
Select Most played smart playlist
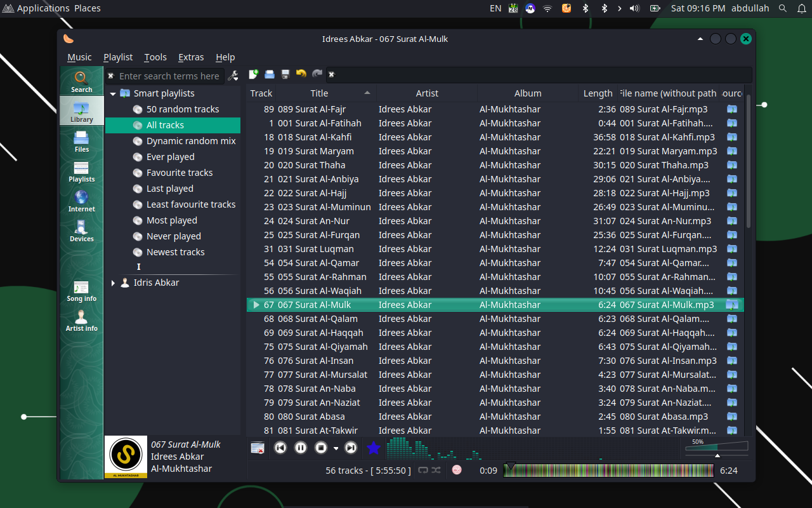click(x=173, y=220)
